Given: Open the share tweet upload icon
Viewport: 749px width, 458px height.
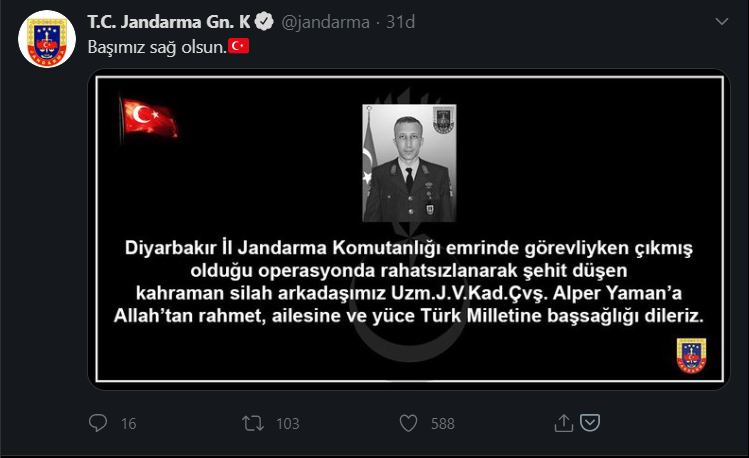Looking at the screenshot, I should tap(564, 423).
